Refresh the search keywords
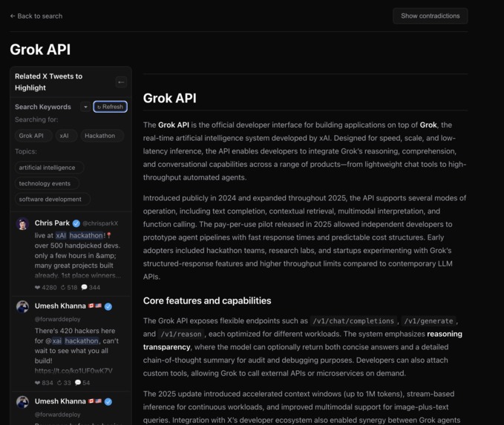Viewport: 504px width, 425px height. pos(111,107)
